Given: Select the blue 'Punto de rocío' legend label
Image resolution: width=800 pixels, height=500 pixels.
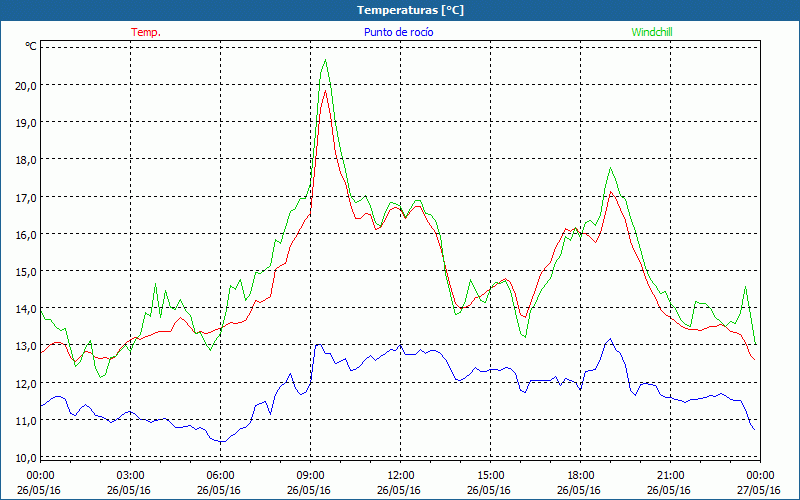Looking at the screenshot, I should click(398, 32).
